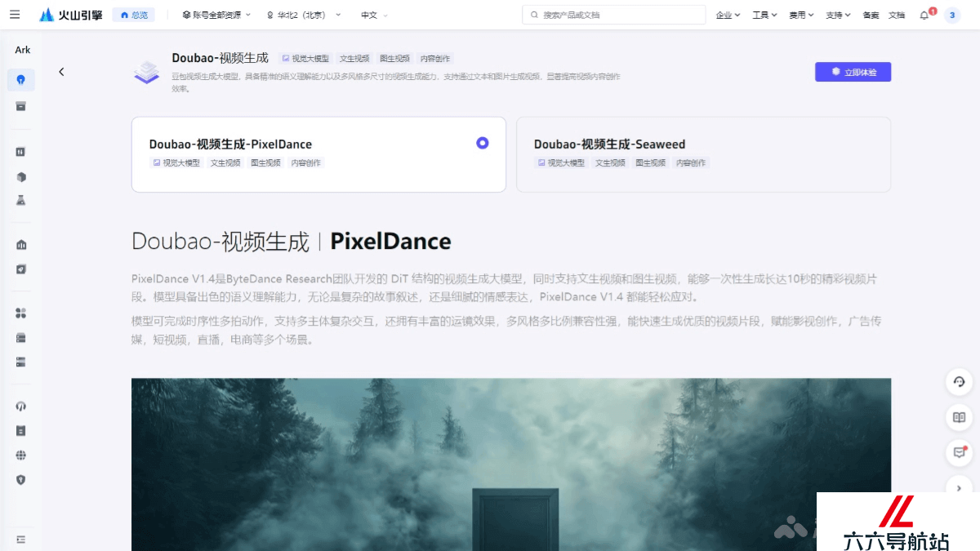Screen dimensions: 980x551
Task: Click the Doubao-视频生成 layered product icon
Action: pyautogui.click(x=147, y=72)
